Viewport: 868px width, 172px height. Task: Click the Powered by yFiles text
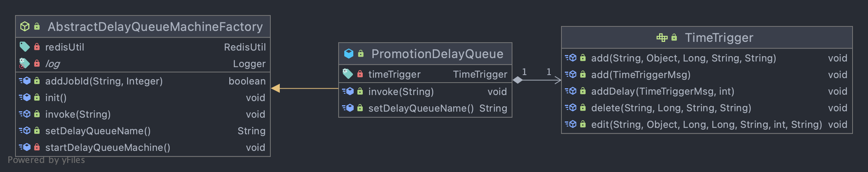46,160
